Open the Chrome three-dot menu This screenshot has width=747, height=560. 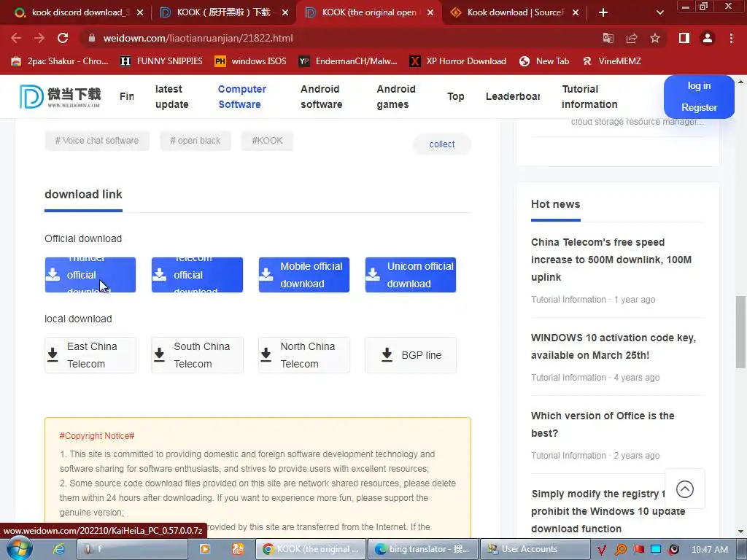coord(731,38)
